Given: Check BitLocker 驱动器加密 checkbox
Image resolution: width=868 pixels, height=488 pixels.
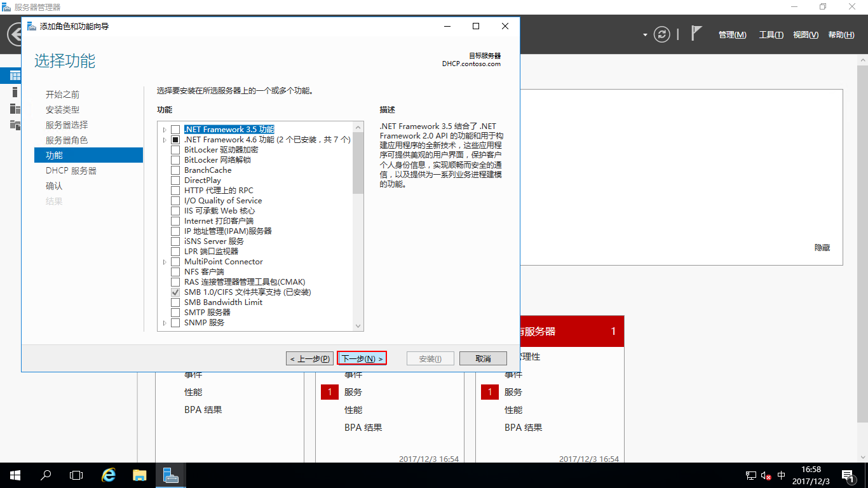Looking at the screenshot, I should (175, 150).
